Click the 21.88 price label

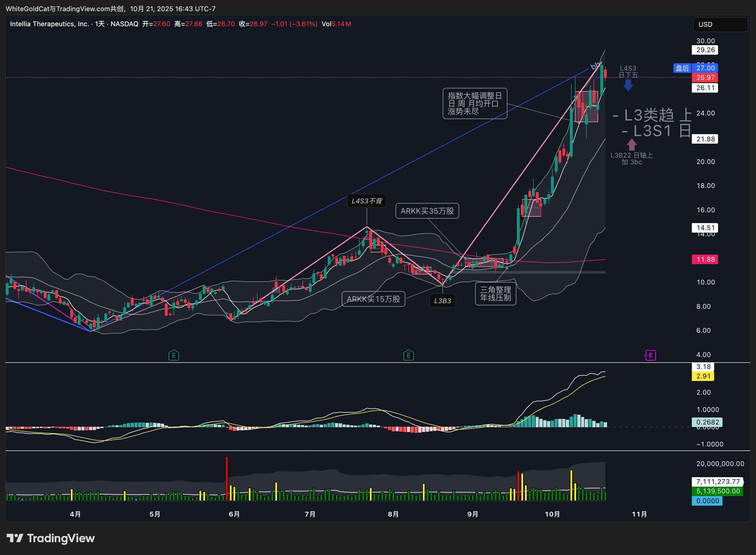(x=705, y=139)
